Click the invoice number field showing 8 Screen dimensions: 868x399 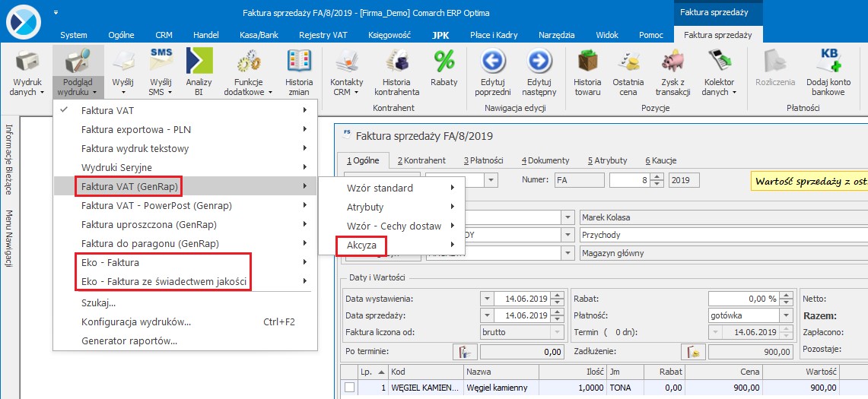tap(630, 180)
